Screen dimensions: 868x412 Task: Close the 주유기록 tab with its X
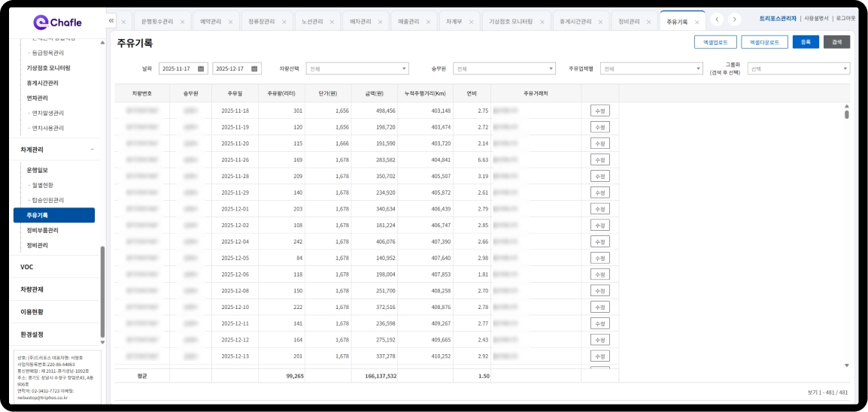pyautogui.click(x=697, y=23)
